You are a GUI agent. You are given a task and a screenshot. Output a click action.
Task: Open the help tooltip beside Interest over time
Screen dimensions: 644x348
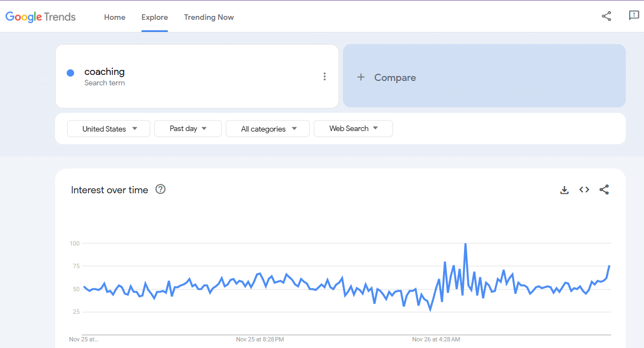[x=160, y=189]
